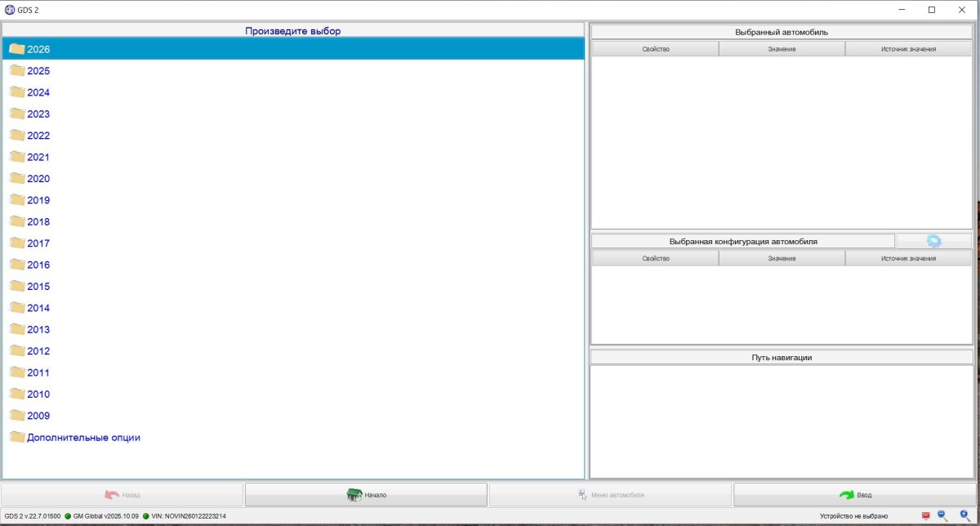Click the red mail icon in status bar
The image size is (980, 526).
click(x=925, y=515)
